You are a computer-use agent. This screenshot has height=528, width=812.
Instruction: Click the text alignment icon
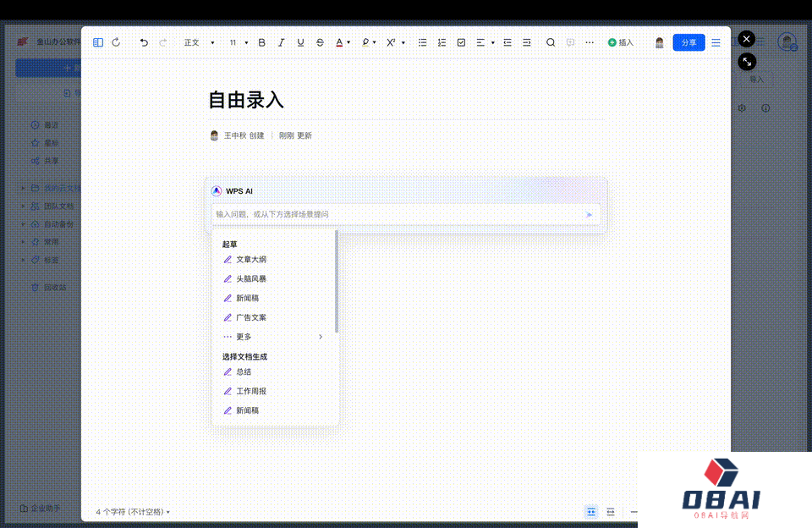point(480,42)
